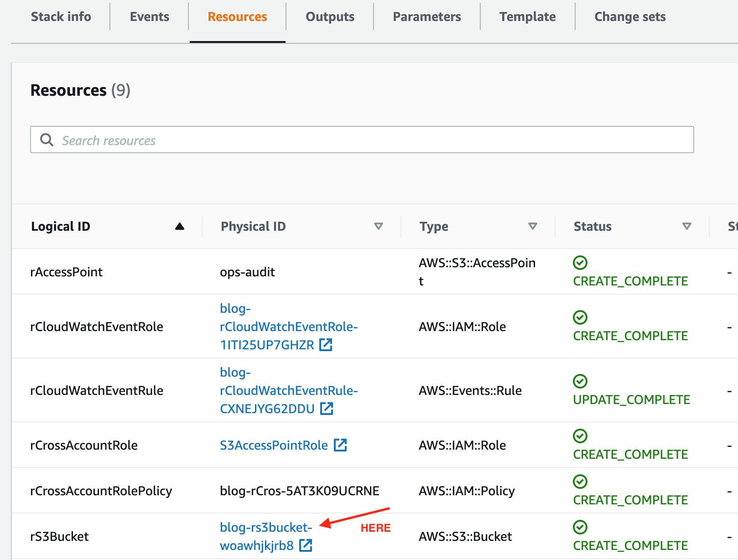Viewport: 738px width, 560px height.
Task: Click the check icon next to rCloudWatchEventRole CREATE_COMPLETE
Action: point(580,317)
